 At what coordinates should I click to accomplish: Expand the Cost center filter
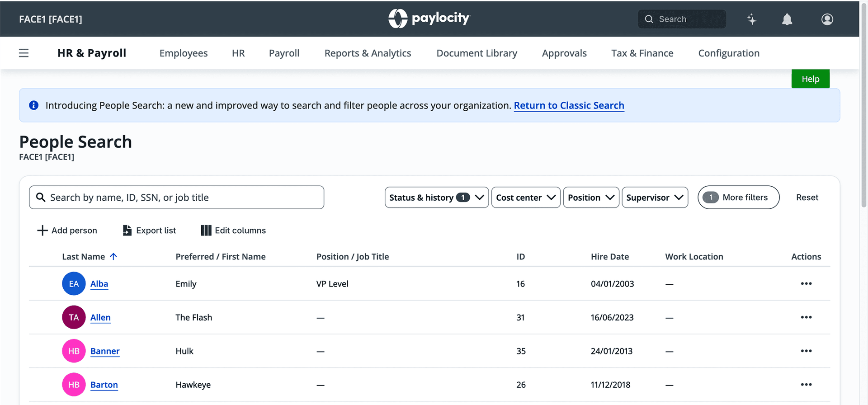tap(525, 198)
